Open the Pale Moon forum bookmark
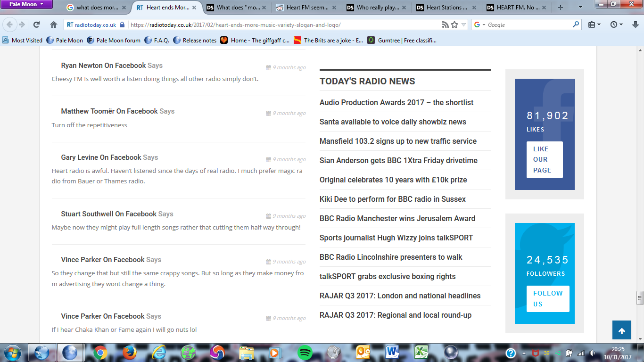The height and width of the screenshot is (362, 644). [114, 40]
